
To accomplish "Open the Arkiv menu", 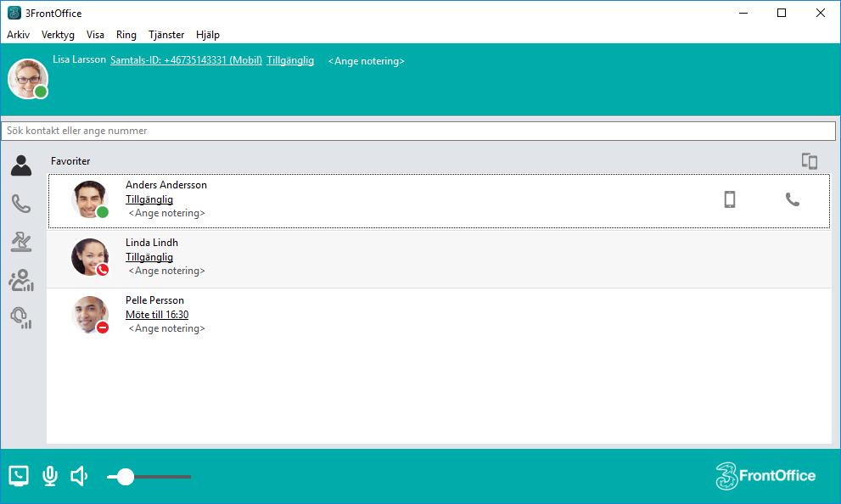I will 18,35.
